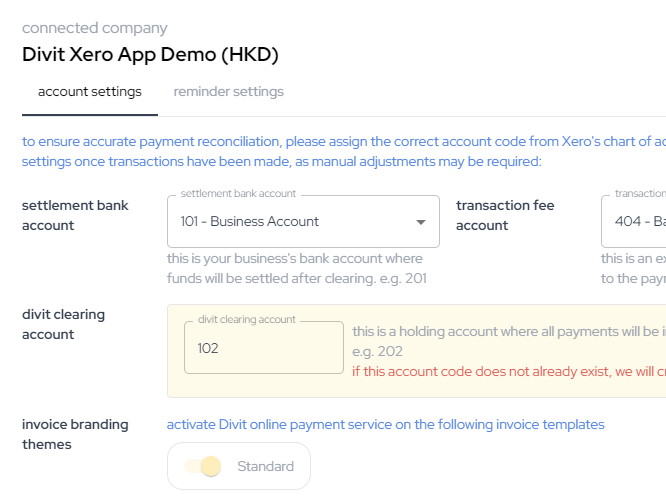The width and height of the screenshot is (666, 500).
Task: Toggle the Standard invoice template switch
Action: point(203,466)
